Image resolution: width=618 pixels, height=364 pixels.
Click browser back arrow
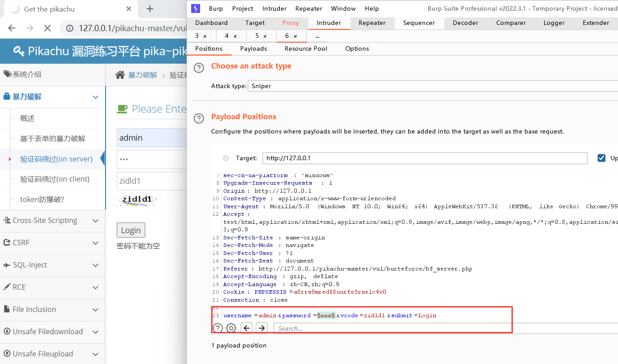click(x=12, y=28)
